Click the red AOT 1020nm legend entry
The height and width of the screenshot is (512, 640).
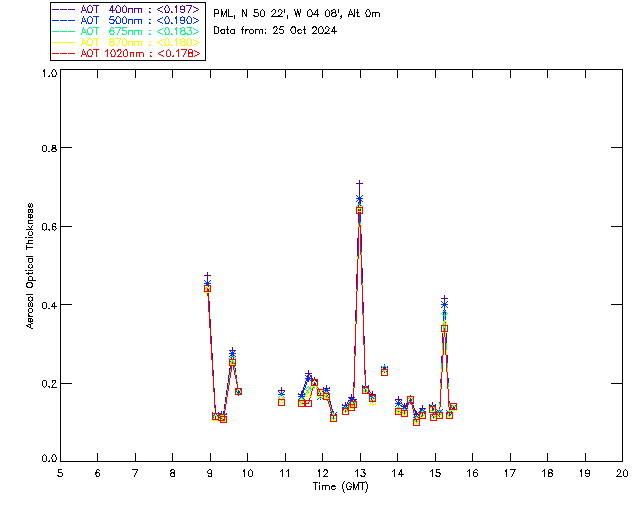pyautogui.click(x=127, y=53)
